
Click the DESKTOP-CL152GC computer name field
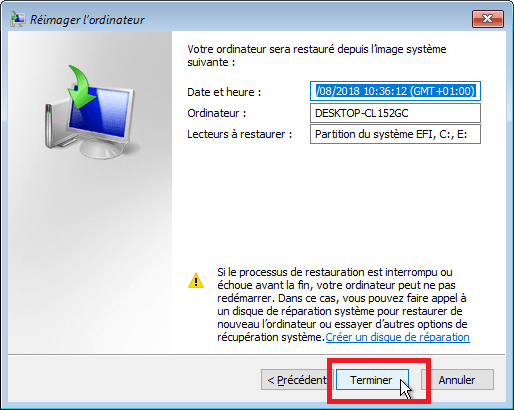[395, 113]
